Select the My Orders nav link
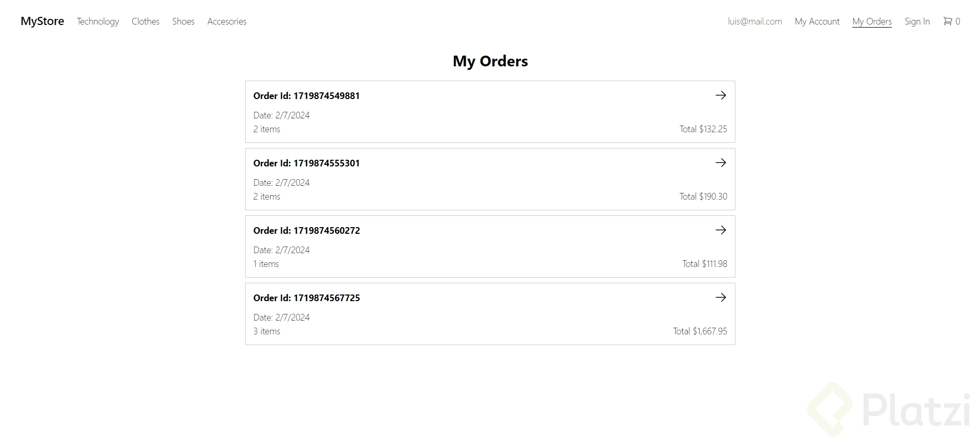Image resolution: width=980 pixels, height=441 pixels. pos(872,21)
